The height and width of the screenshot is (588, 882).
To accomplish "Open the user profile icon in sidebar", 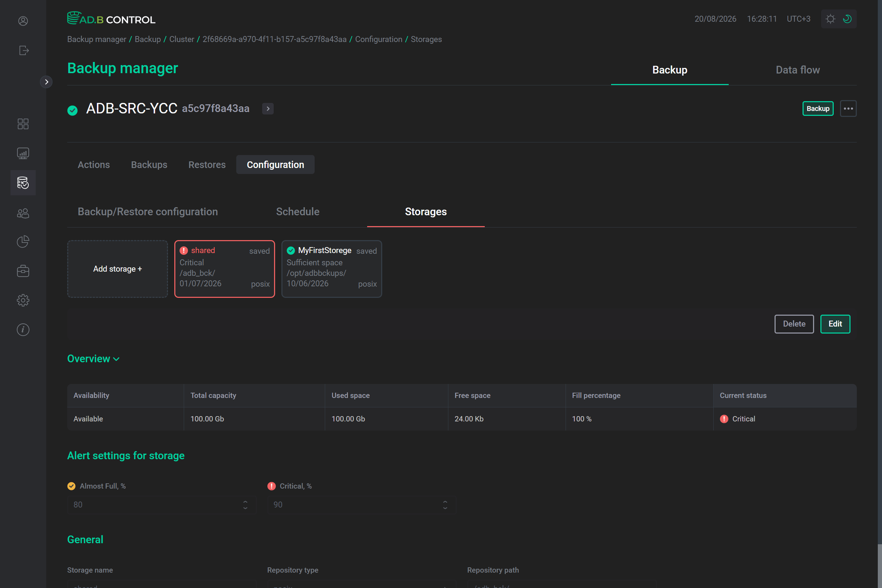I will [x=23, y=21].
